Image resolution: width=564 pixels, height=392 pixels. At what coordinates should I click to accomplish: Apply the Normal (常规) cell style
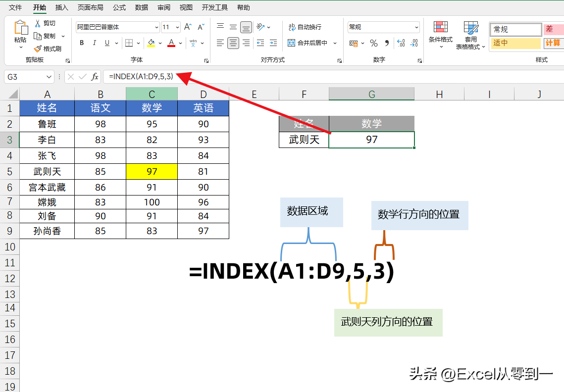point(515,29)
